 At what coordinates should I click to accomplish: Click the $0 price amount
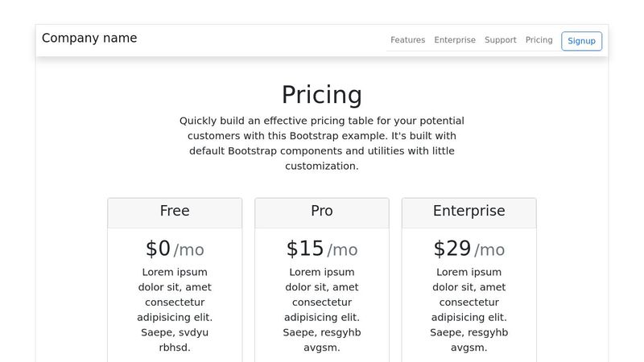[x=158, y=249]
